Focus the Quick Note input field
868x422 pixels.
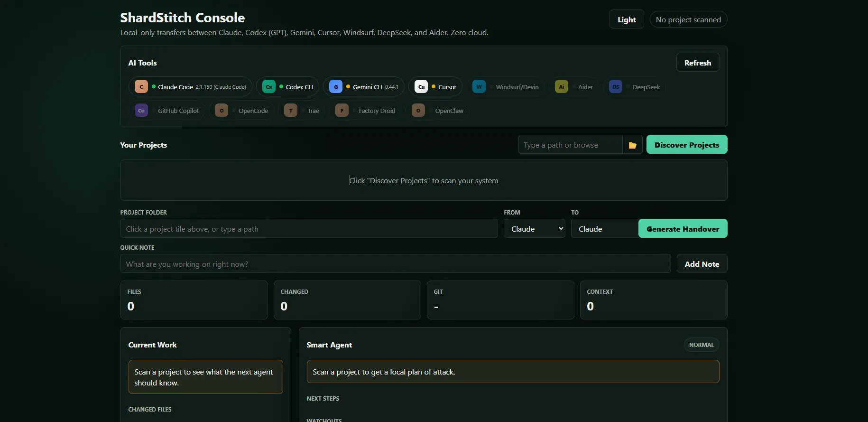coord(396,264)
